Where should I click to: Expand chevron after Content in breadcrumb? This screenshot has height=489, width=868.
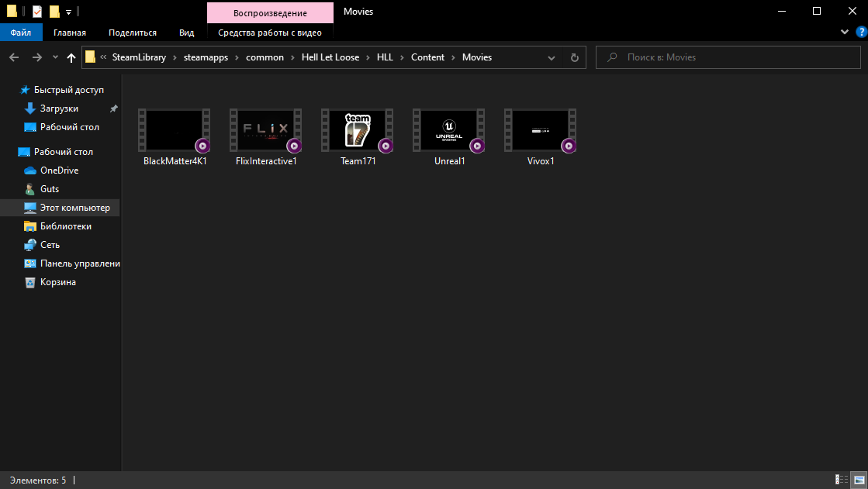click(x=453, y=57)
